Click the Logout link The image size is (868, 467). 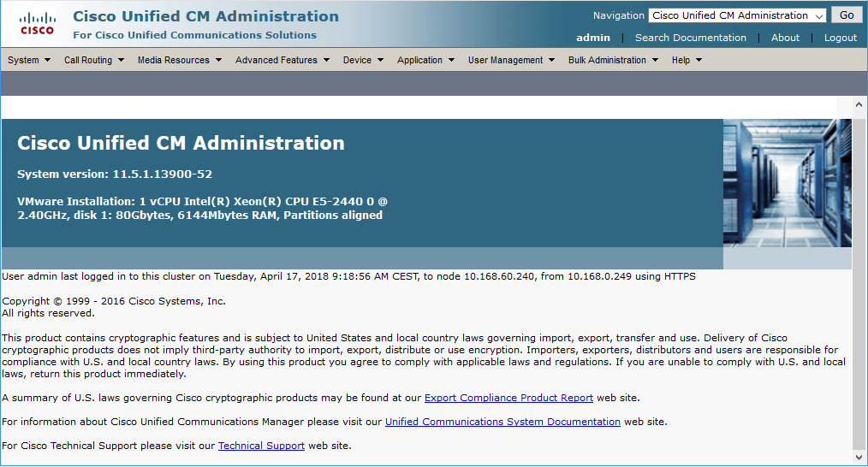(841, 38)
